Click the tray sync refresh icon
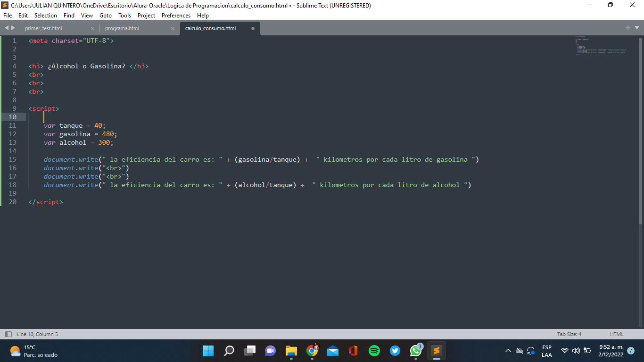 point(531,351)
